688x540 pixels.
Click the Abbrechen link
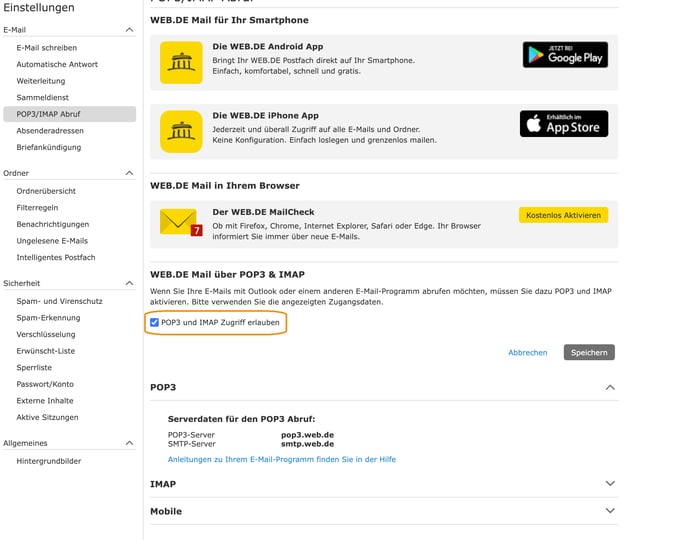pos(528,353)
